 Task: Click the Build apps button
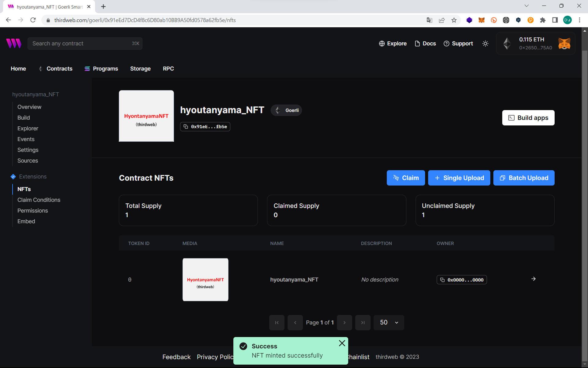528,118
